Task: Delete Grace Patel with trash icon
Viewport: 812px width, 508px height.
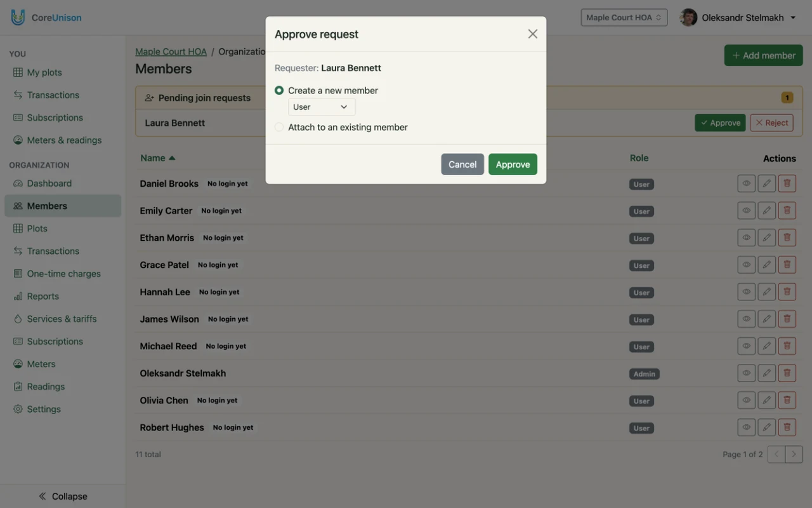Action: click(x=787, y=265)
